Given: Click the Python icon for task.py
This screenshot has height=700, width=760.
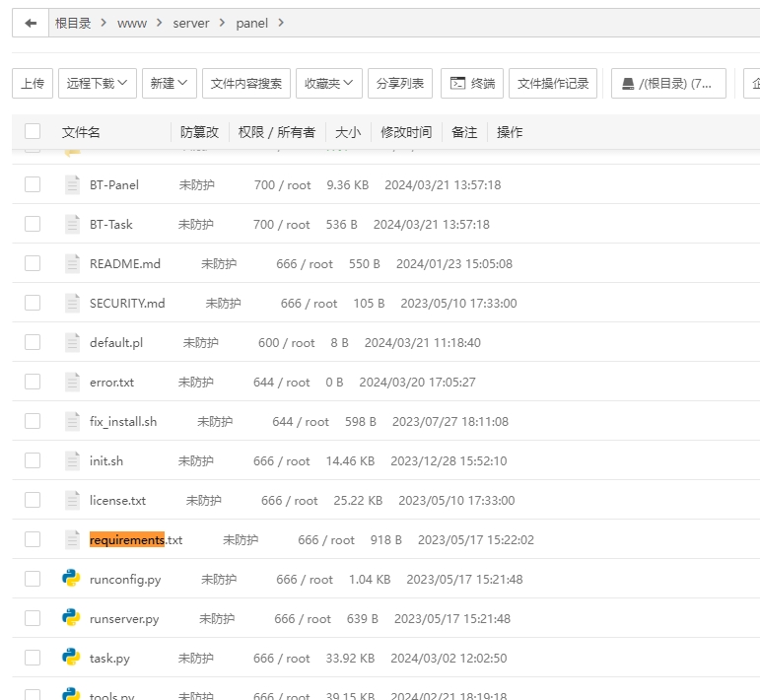Looking at the screenshot, I should coord(71,658).
